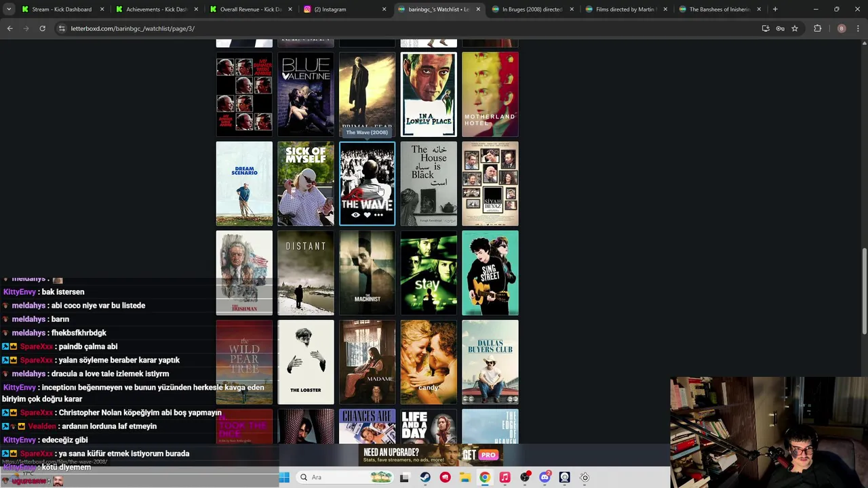Image resolution: width=868 pixels, height=488 pixels.
Task: Open Task View from the taskbar
Action: pos(405,477)
